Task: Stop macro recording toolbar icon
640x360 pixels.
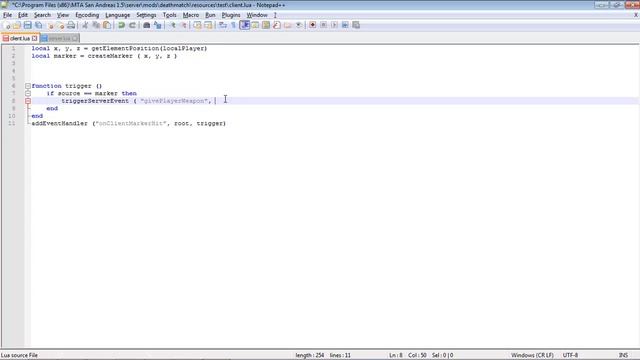Action: (323, 25)
